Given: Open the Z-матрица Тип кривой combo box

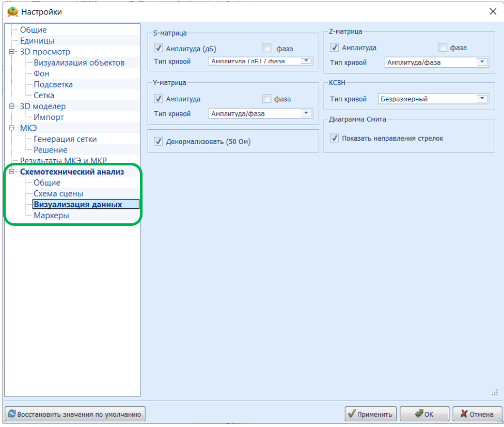Looking at the screenshot, I should pos(482,62).
